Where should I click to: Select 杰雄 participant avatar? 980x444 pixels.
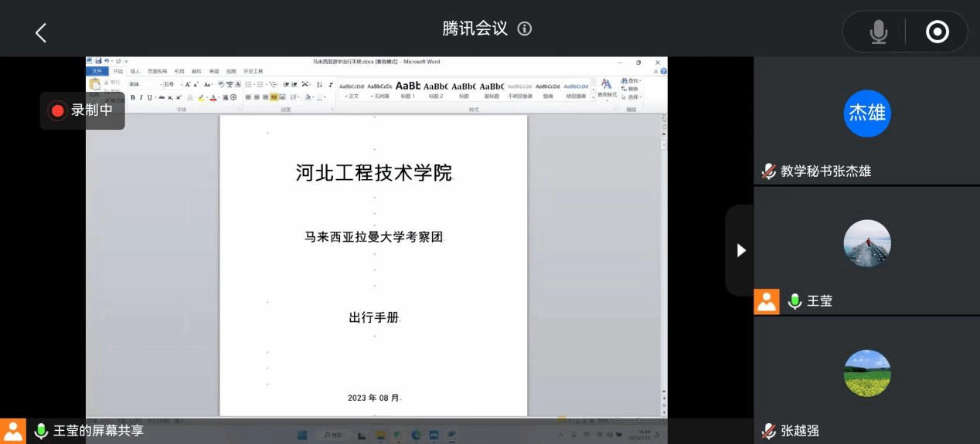(x=866, y=114)
